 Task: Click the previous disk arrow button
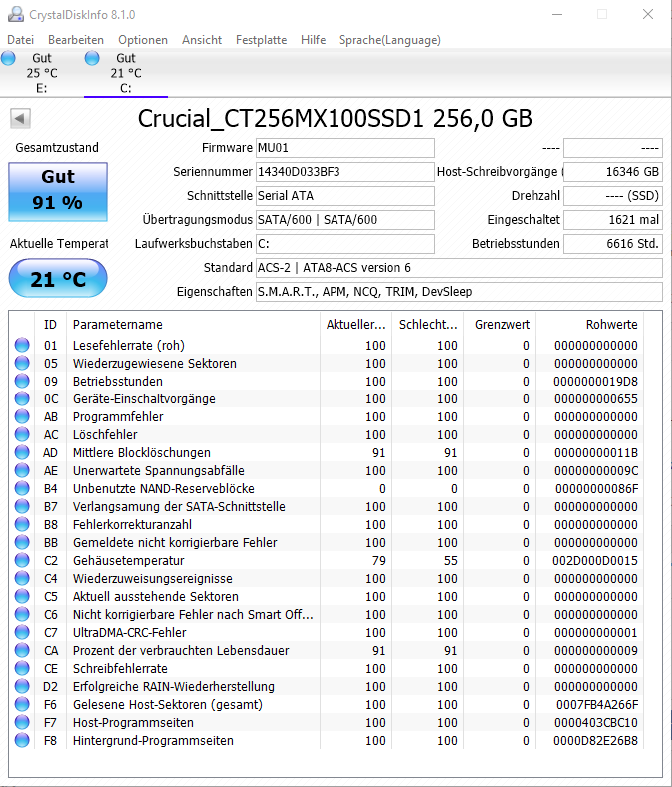click(x=20, y=119)
